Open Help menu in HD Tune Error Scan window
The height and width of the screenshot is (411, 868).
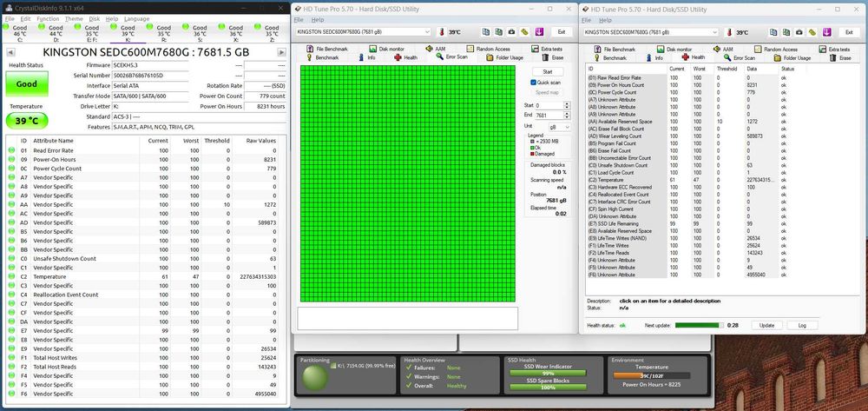(318, 20)
